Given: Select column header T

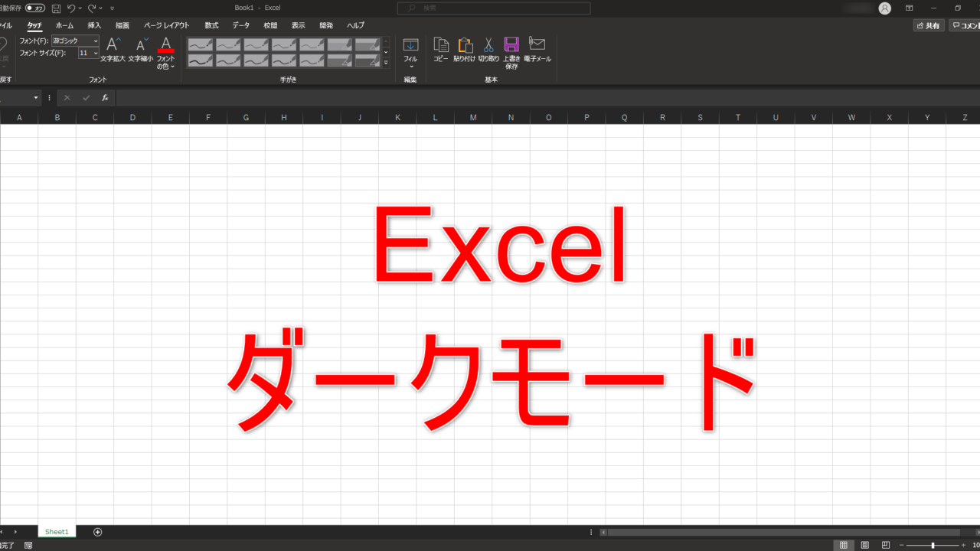Looking at the screenshot, I should pyautogui.click(x=738, y=117).
